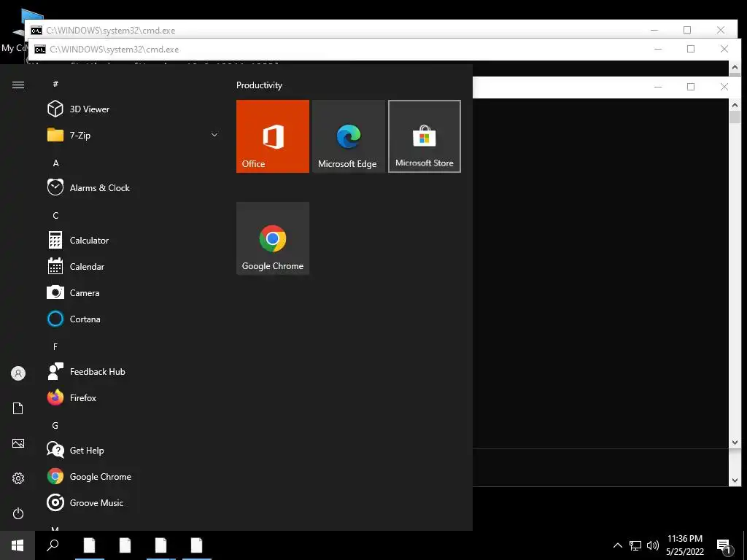Select first taskbar document icon

tap(90, 545)
